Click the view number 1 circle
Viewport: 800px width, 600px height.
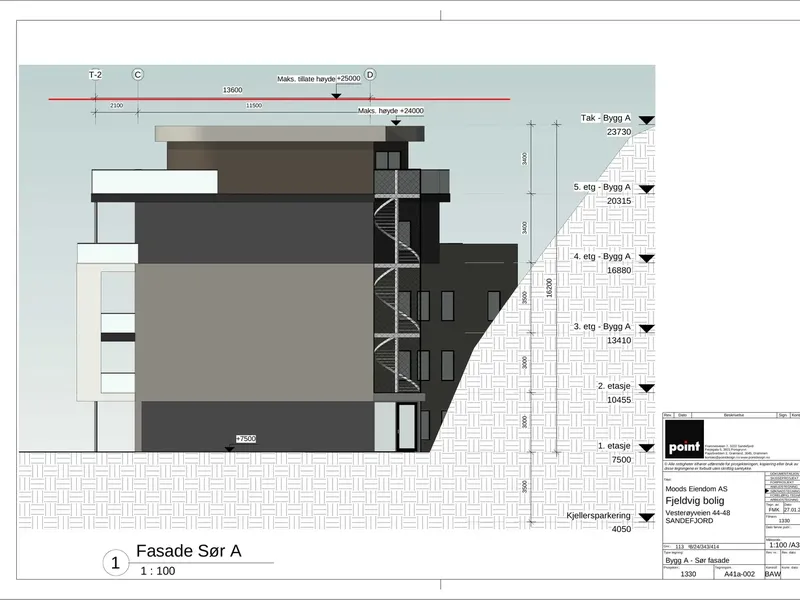[x=116, y=563]
